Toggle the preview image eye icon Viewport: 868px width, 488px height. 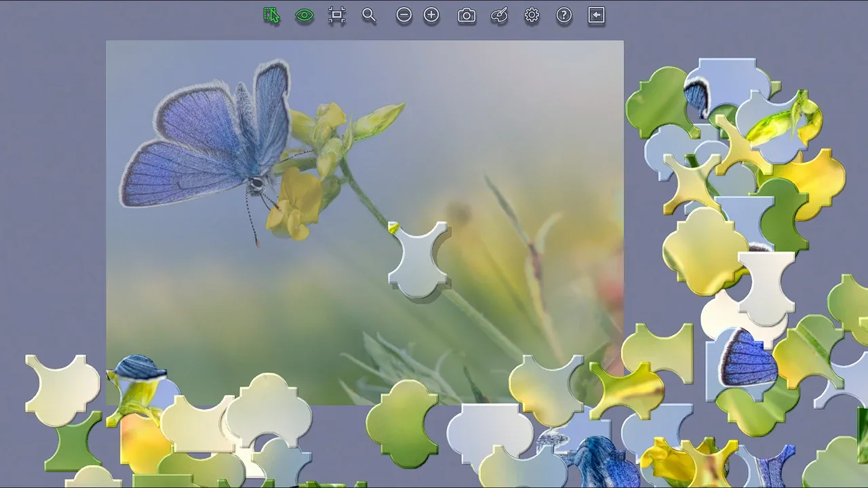(304, 16)
